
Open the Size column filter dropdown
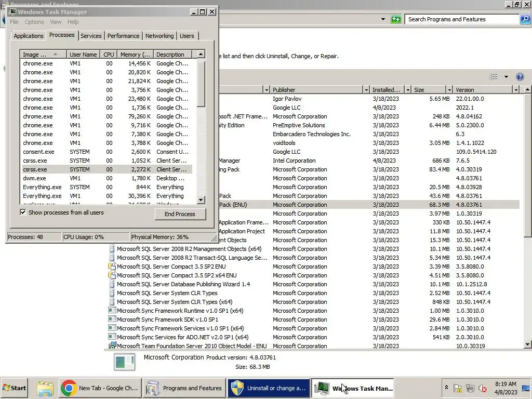click(x=449, y=90)
